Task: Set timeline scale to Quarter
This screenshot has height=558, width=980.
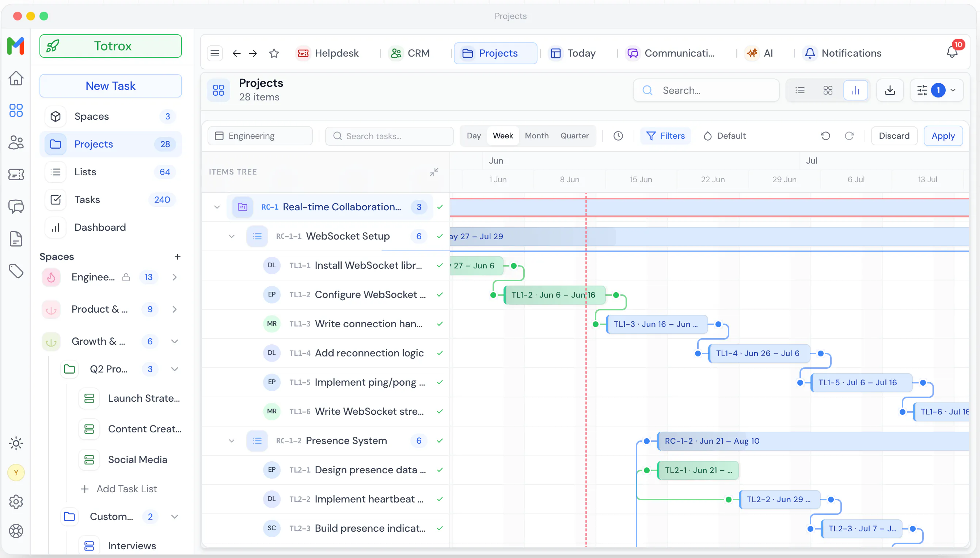Action: 574,136
